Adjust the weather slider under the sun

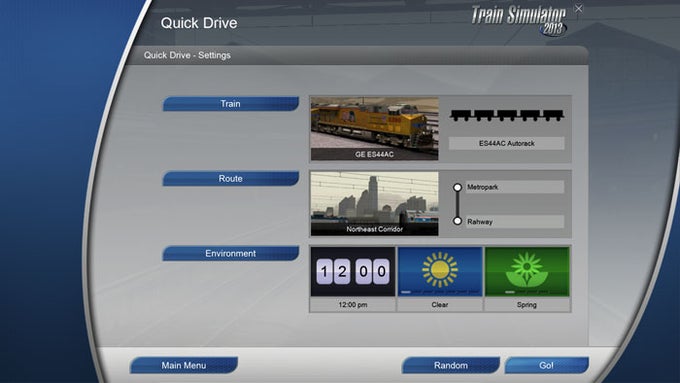[440, 292]
